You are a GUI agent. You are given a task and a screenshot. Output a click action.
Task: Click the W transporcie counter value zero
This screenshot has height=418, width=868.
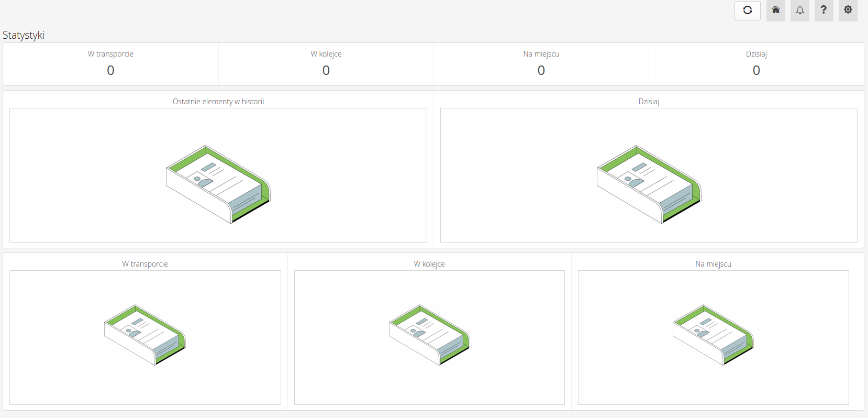(x=110, y=70)
